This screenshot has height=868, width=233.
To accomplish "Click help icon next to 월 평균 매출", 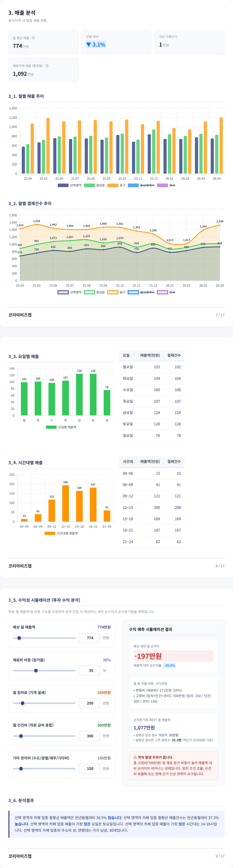I will click(33, 38).
